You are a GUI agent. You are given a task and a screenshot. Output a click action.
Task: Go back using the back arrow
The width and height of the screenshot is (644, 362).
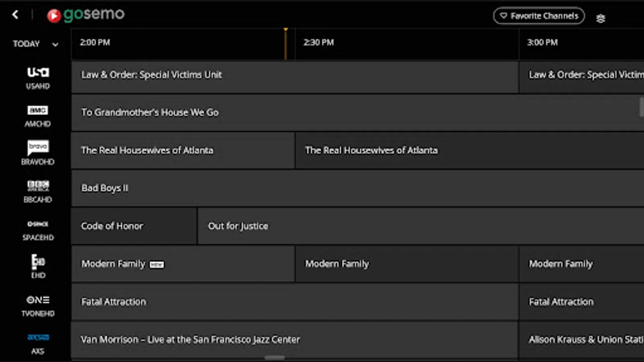[x=15, y=15]
